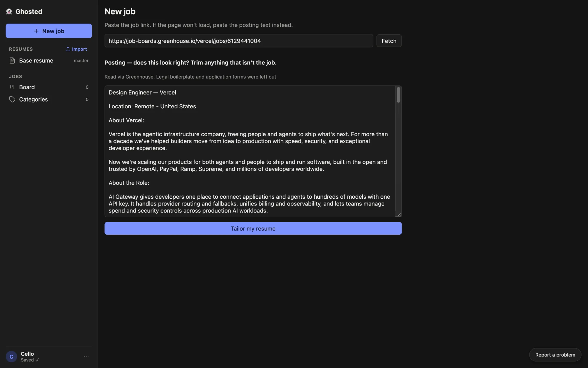The width and height of the screenshot is (588, 368).
Task: Click the 'Posting — does this look right?' heading
Action: pyautogui.click(x=191, y=63)
